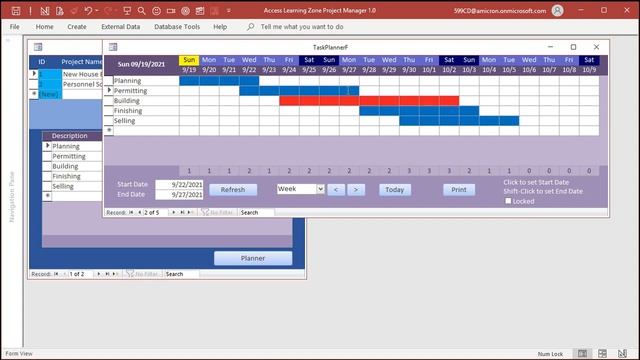Screen dimensions: 640x360
Task: Switch to Layout View in status bar
Action: pos(602,353)
